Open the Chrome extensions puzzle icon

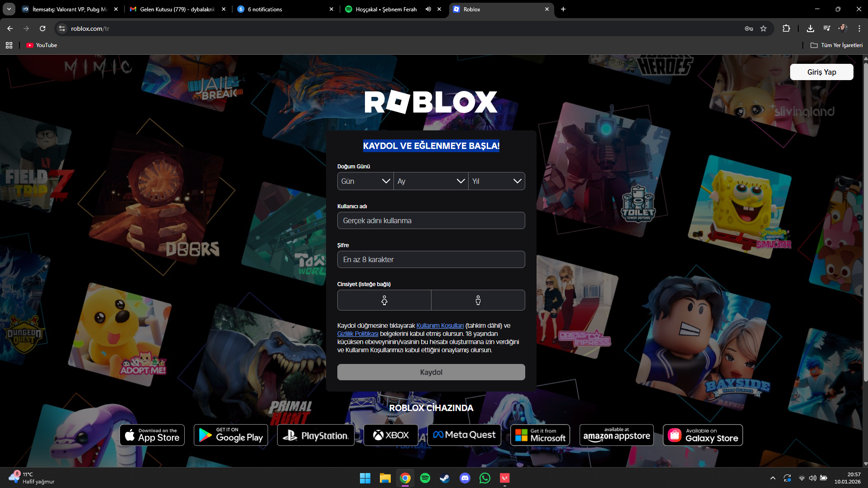tap(786, 29)
